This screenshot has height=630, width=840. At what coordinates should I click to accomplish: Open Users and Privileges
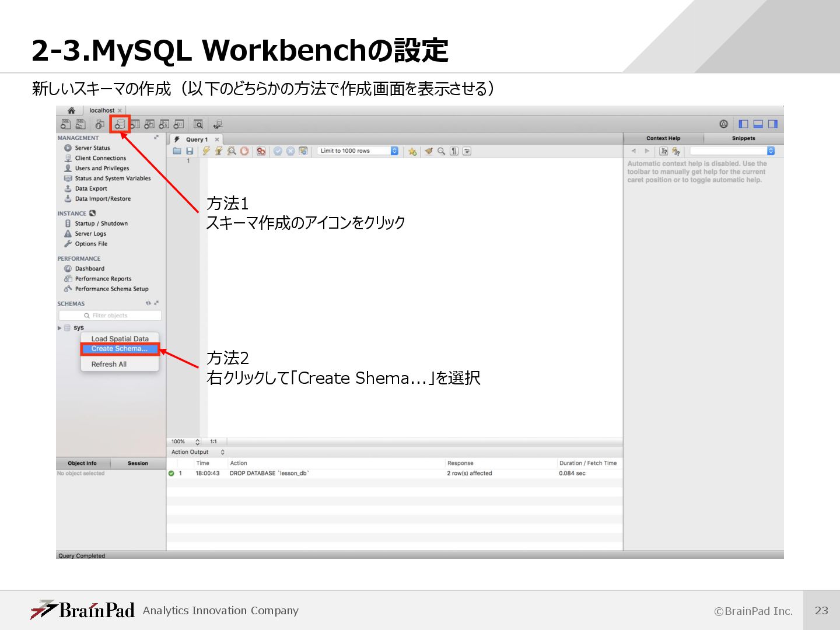click(97, 169)
